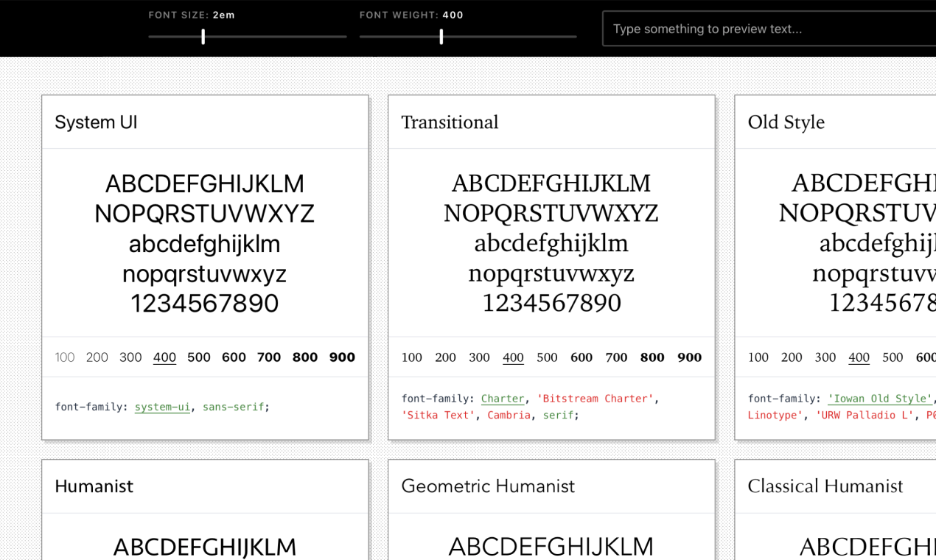Adjust the Font Size slider handle

click(x=203, y=36)
